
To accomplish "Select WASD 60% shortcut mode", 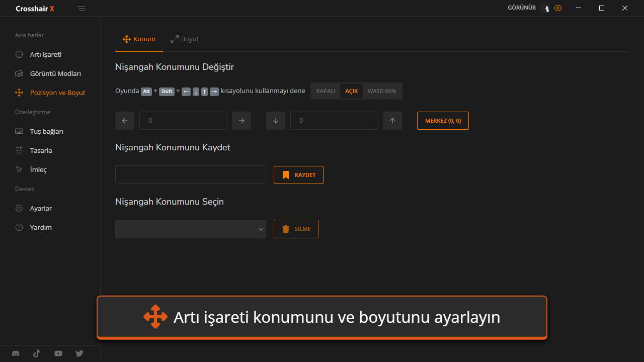I will click(x=382, y=91).
